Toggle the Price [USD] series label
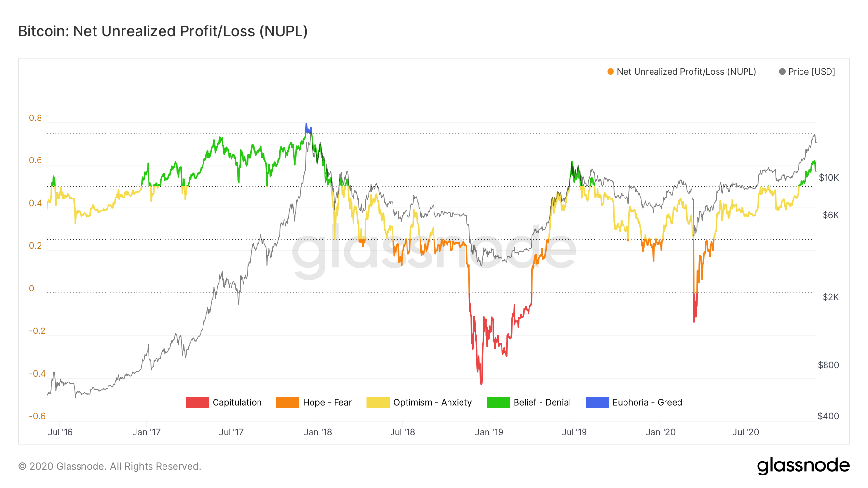868x488 pixels. point(812,72)
